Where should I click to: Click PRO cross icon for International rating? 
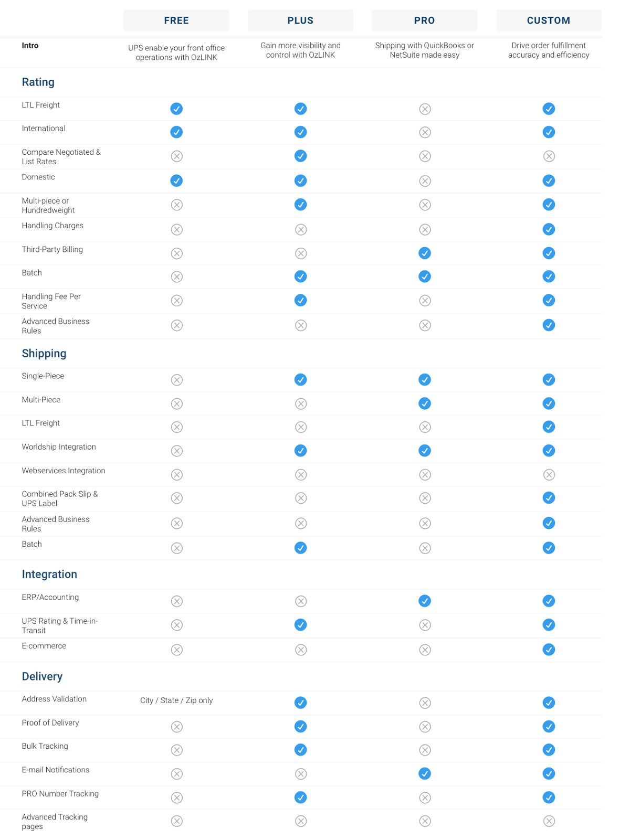[425, 132]
